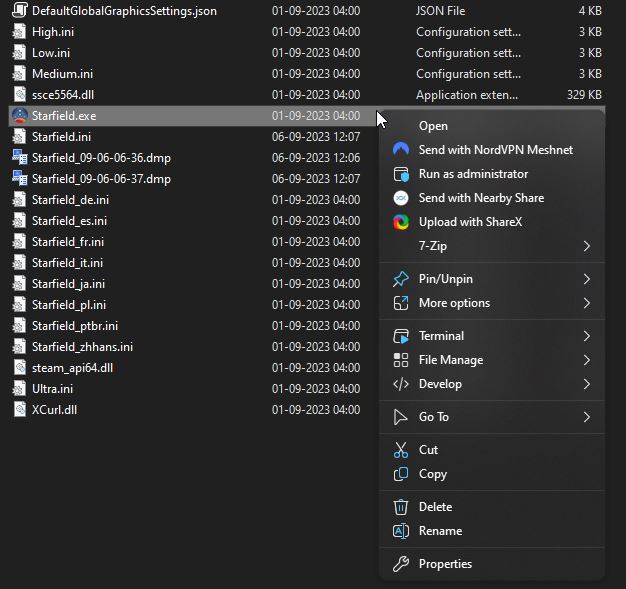The image size is (626, 589).
Task: Choose Rename in the context menu
Action: 491,531
